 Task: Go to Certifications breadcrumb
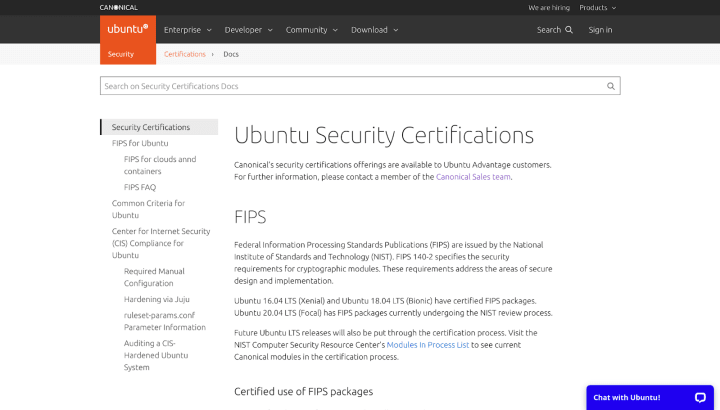click(185, 54)
